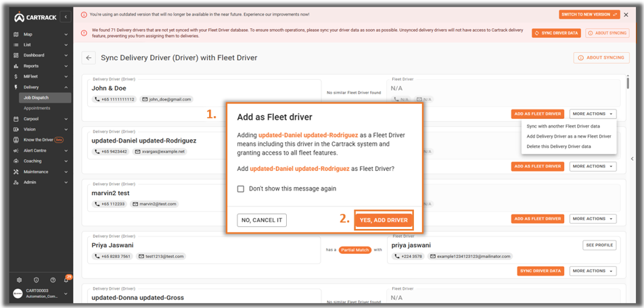Go back using the left arrow button

89,58
